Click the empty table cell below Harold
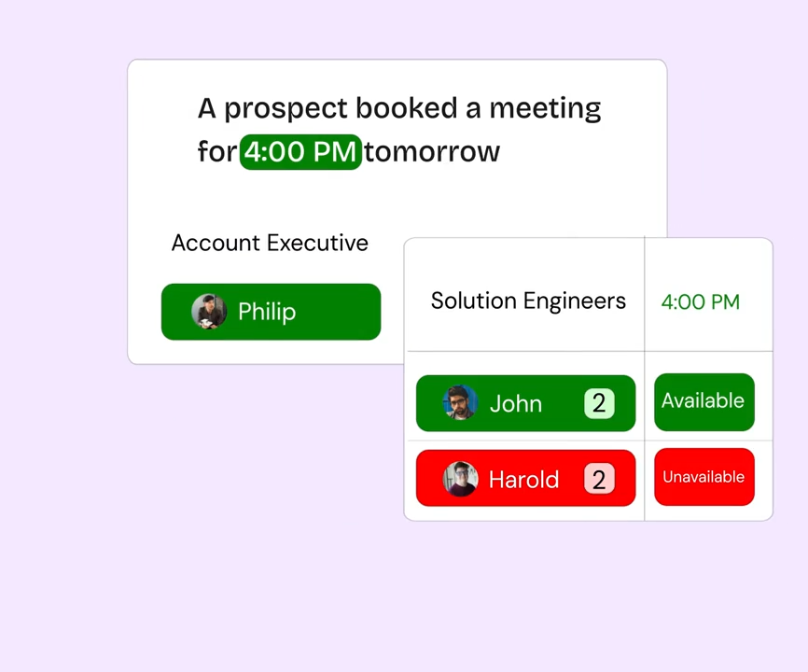This screenshot has height=672, width=808. coord(525,513)
